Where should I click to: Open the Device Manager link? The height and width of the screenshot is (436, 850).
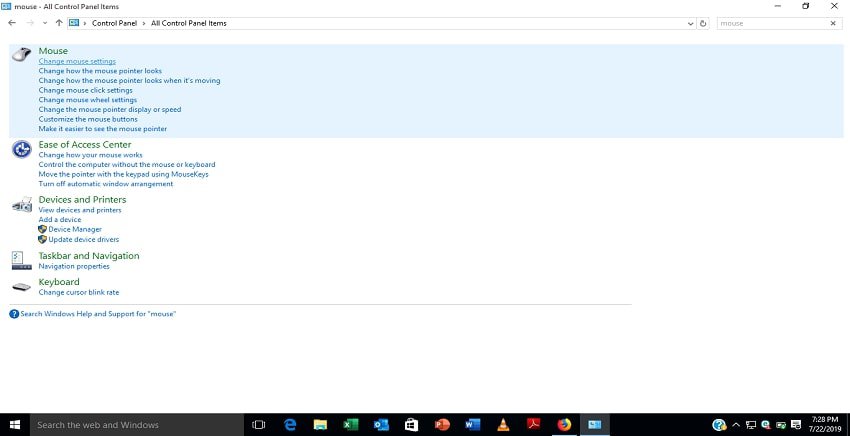[75, 229]
